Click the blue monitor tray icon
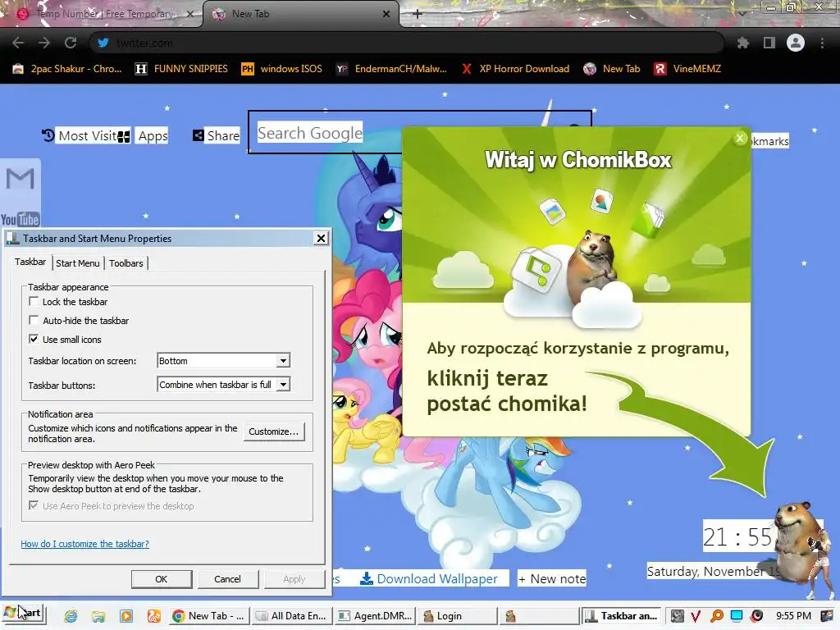Screen dimensions: 840x630 tap(737, 616)
